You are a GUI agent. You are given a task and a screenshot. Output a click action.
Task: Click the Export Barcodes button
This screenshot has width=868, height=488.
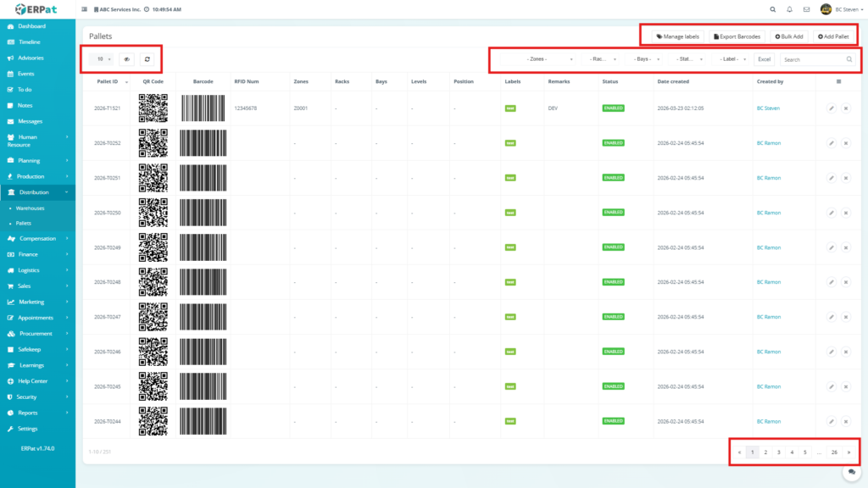click(737, 37)
